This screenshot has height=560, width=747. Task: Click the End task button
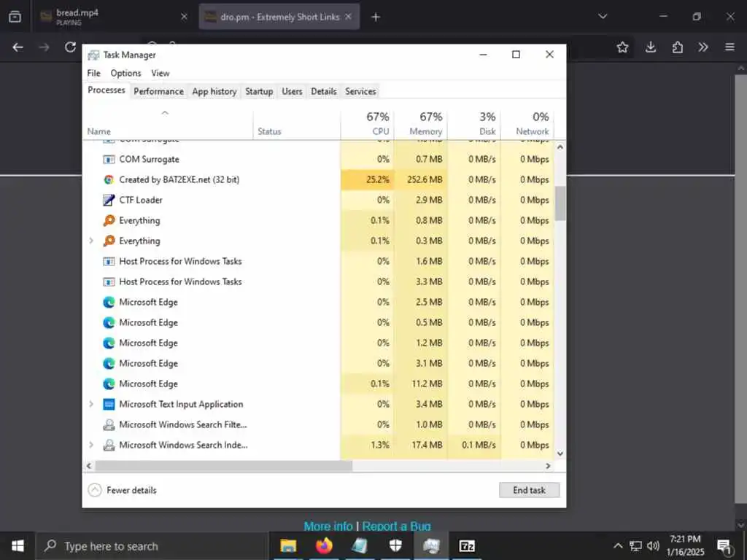(x=530, y=490)
